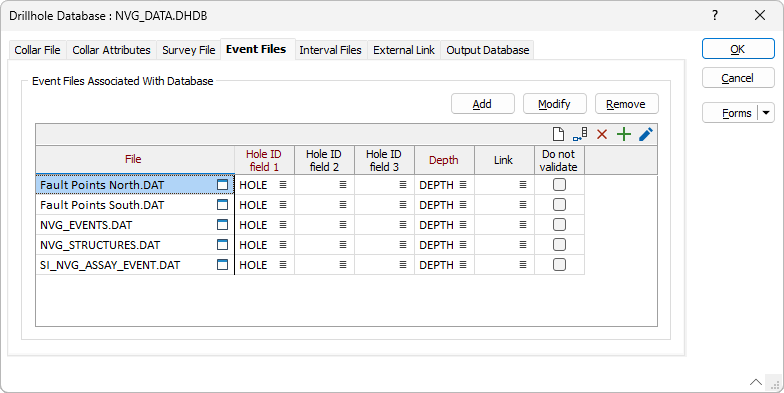The height and width of the screenshot is (393, 784).
Task: Click the Remove button
Action: (x=626, y=104)
